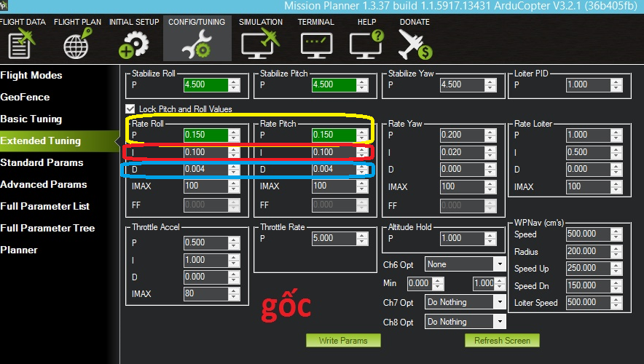The width and height of the screenshot is (644, 364).
Task: Open Basic Tuning page
Action: pyautogui.click(x=31, y=119)
